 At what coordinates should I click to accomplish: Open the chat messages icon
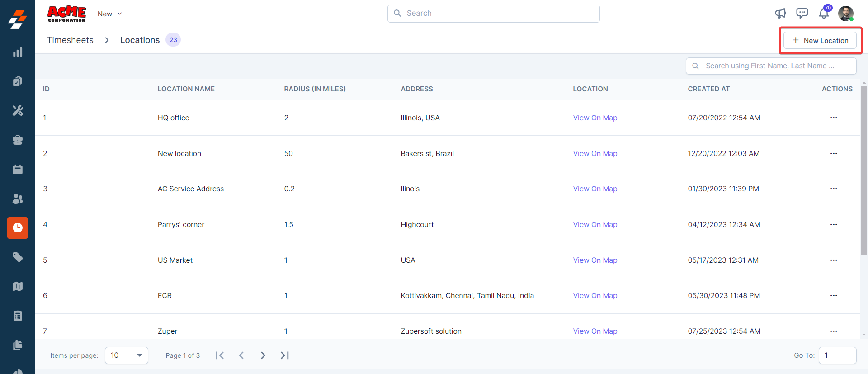pos(802,14)
